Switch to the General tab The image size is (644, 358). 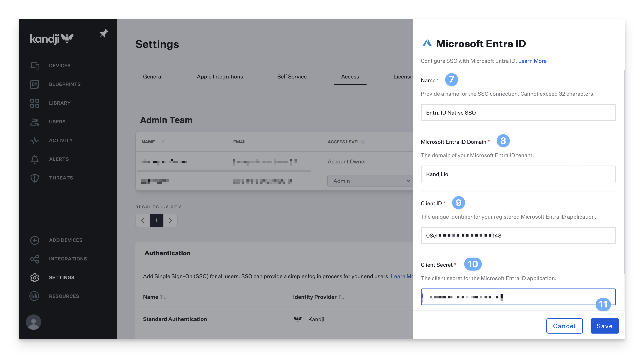click(152, 77)
